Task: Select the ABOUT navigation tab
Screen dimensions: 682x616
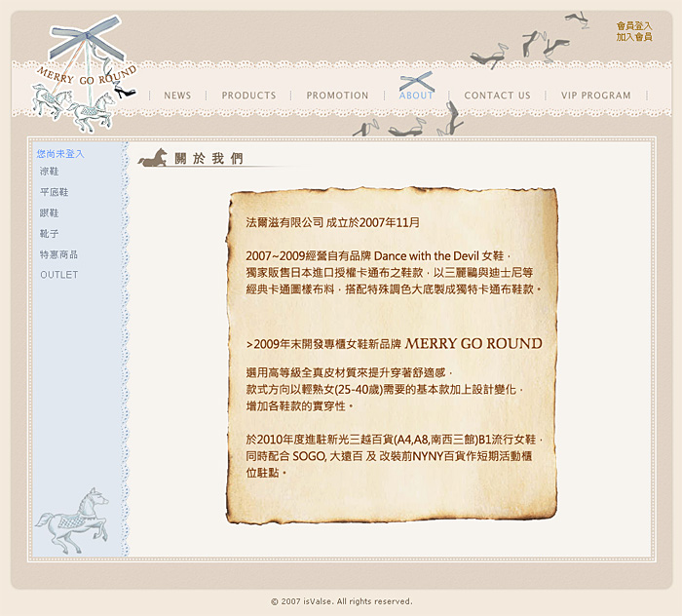Action: (x=416, y=96)
